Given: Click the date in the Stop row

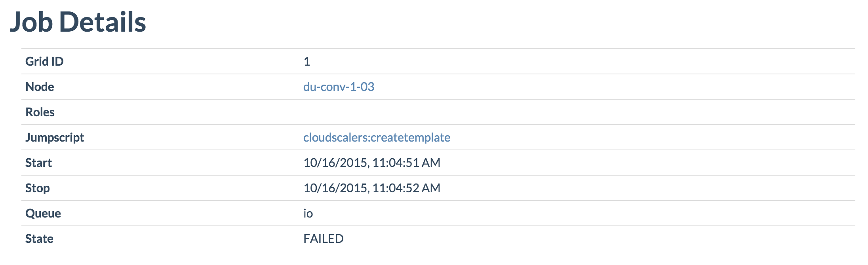Looking at the screenshot, I should click(336, 188).
